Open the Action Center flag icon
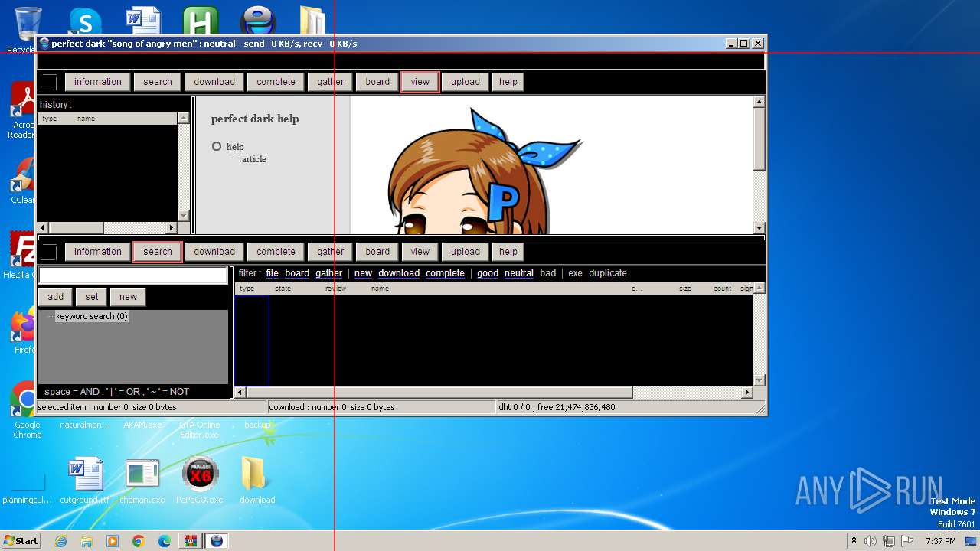 [x=907, y=541]
